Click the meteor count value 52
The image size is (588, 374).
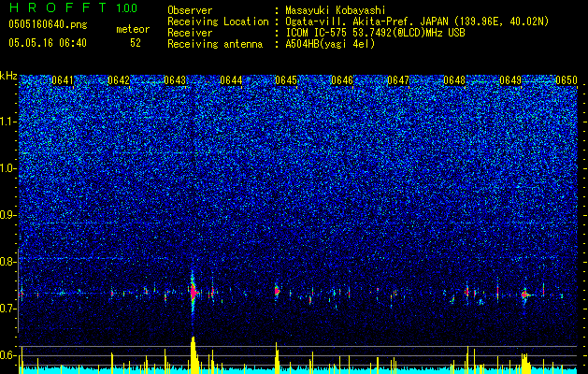(x=136, y=43)
